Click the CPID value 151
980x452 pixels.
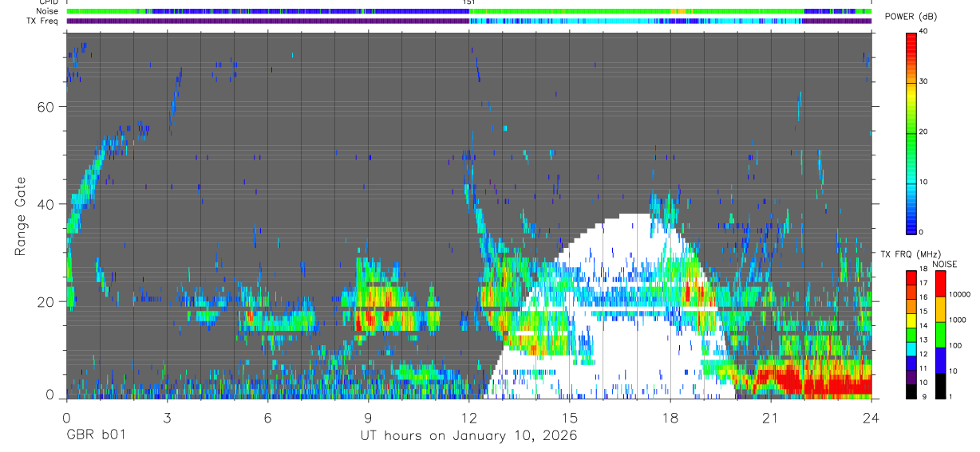coord(469,3)
